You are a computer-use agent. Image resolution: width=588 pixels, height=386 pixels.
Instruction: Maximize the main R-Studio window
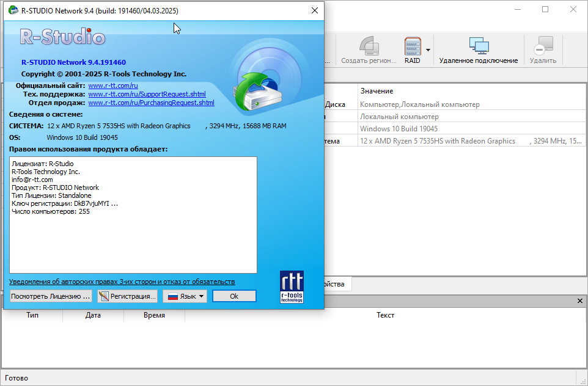tap(545, 9)
